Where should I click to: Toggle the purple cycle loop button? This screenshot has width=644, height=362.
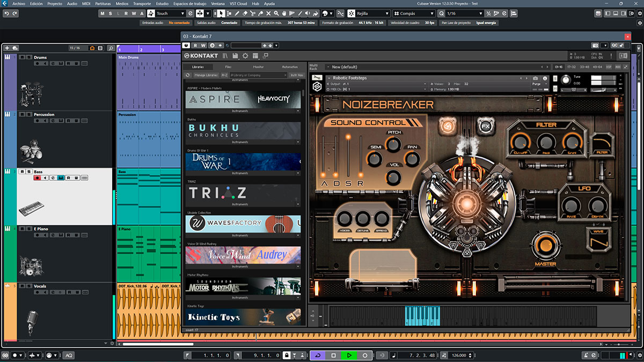[318, 355]
